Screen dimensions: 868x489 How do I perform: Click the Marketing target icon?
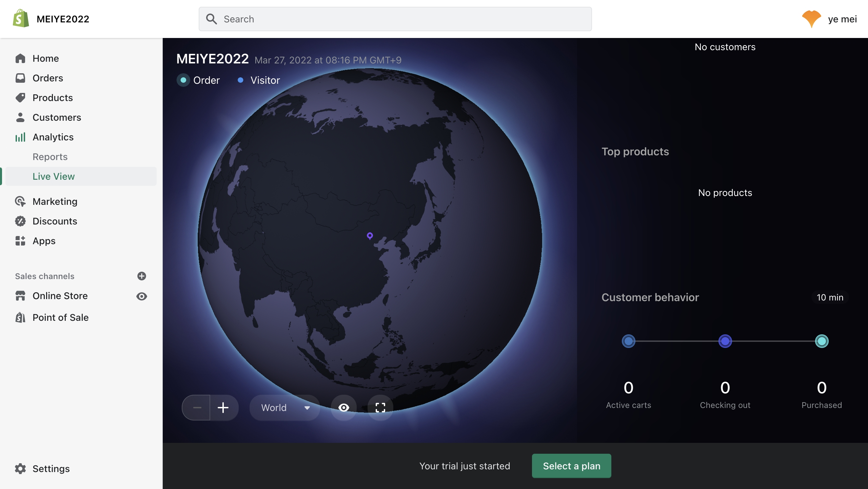click(x=20, y=201)
